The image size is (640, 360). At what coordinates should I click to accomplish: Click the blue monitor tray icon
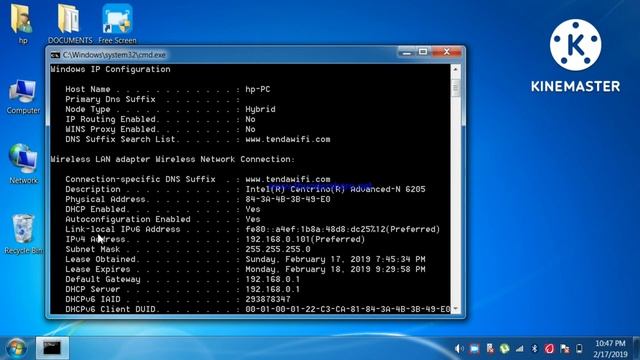pyautogui.click(x=474, y=349)
